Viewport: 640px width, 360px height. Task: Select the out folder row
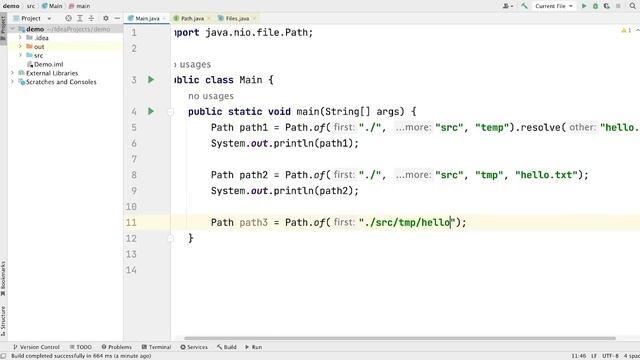65,47
